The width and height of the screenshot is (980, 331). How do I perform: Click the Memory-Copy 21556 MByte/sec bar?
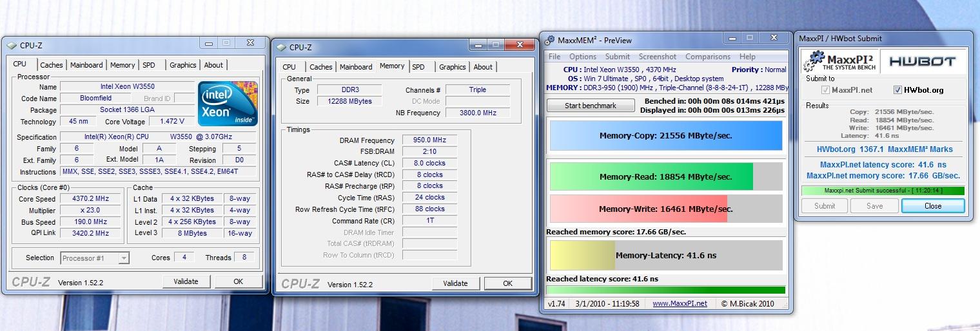coord(665,136)
